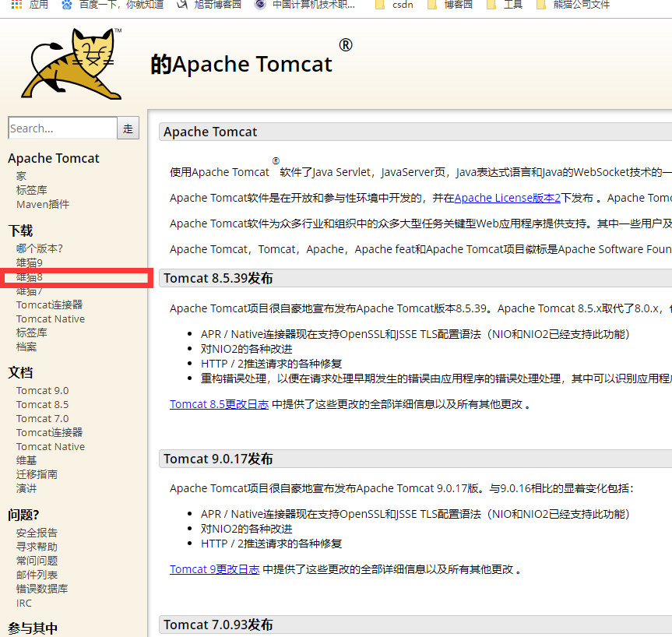The image size is (672, 637).
Task: Follow the Apache License版本2 link
Action: point(508,198)
